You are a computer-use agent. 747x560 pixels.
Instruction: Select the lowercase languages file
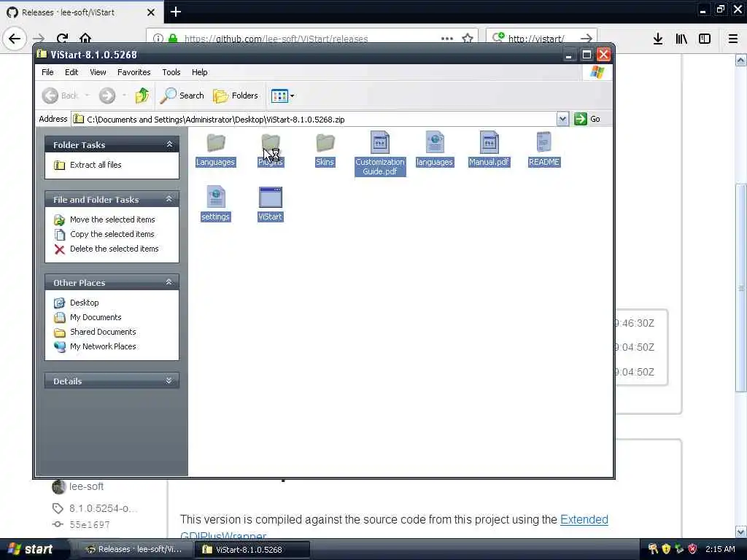click(435, 149)
